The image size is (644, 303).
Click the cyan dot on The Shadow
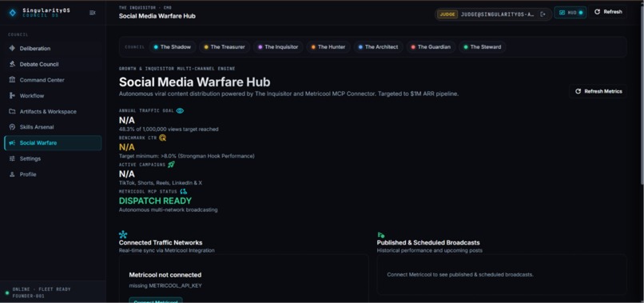coord(156,47)
